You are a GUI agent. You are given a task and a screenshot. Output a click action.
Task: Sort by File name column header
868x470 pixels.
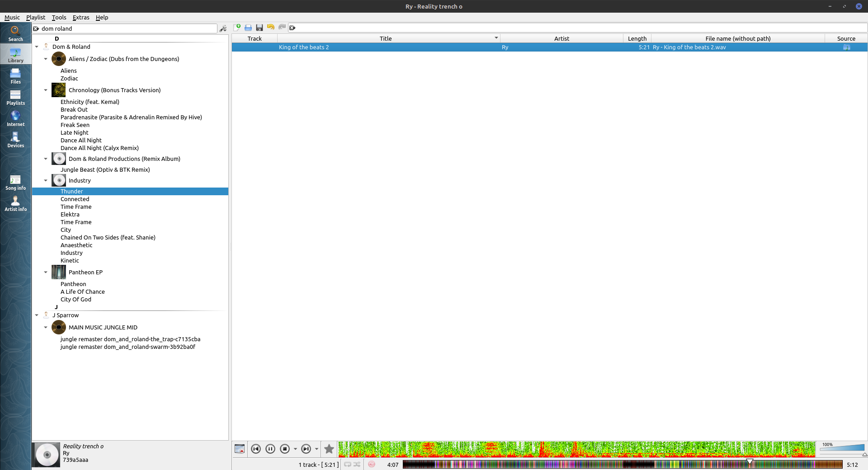coord(738,38)
